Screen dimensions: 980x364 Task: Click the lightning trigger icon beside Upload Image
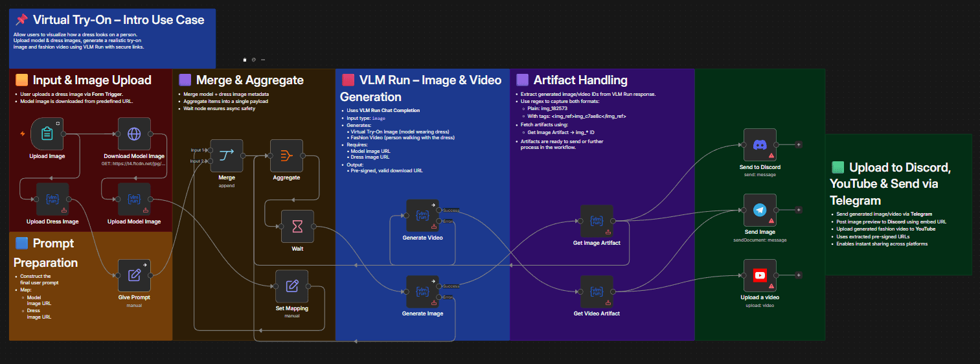tap(23, 134)
